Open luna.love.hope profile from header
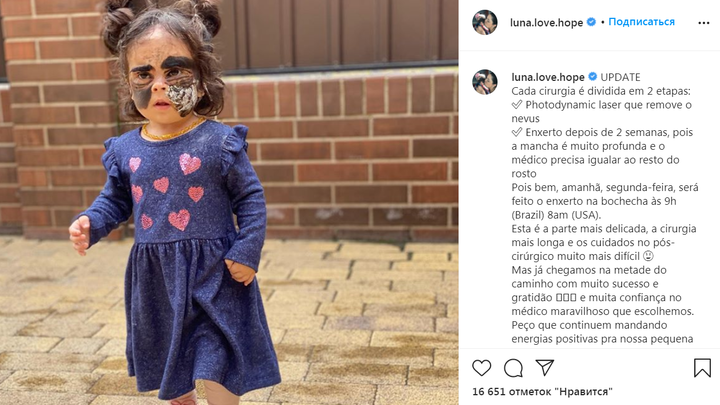This screenshot has height=405, width=720. point(546,22)
